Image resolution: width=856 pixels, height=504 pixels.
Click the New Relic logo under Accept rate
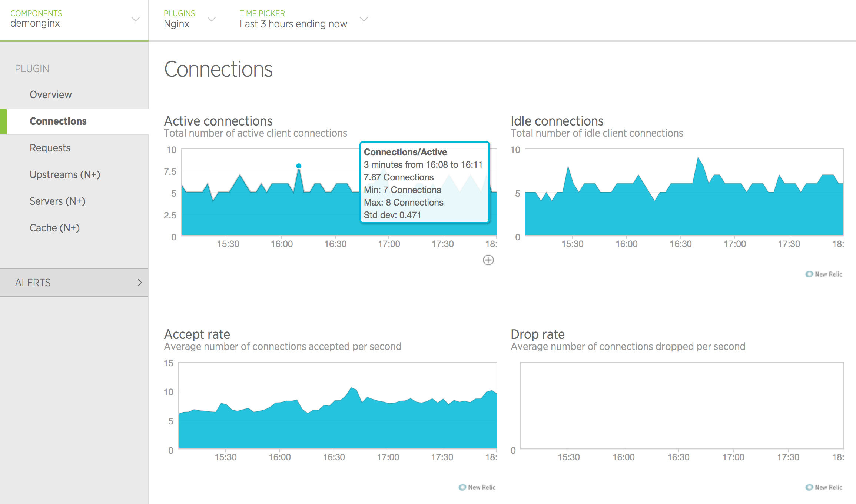click(477, 487)
